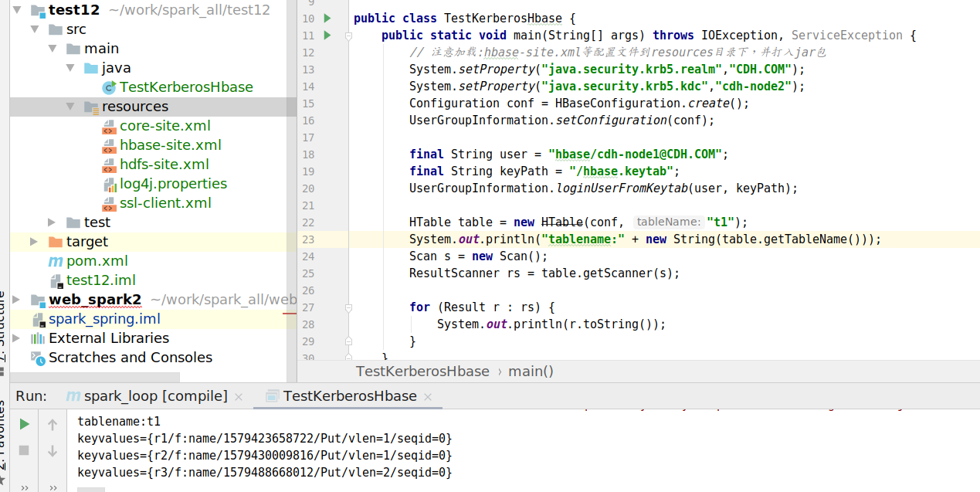Viewport: 980px width, 492px height.
Task: Click Maven icon of pom.xml
Action: 56,261
